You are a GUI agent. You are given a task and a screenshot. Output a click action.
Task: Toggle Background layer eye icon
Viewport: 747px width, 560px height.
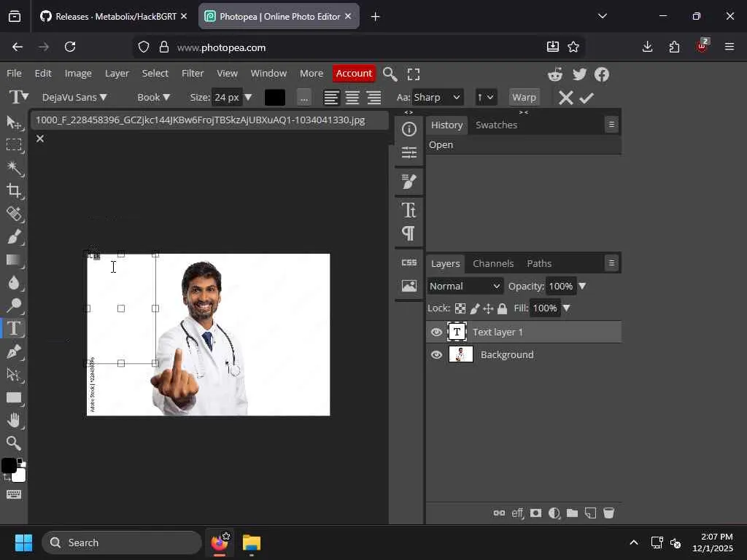click(436, 355)
